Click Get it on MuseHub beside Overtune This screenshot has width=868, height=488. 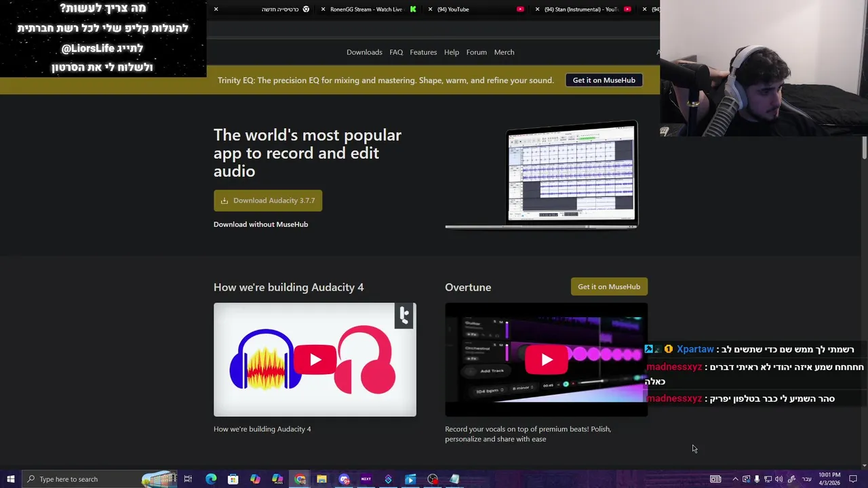click(609, 287)
